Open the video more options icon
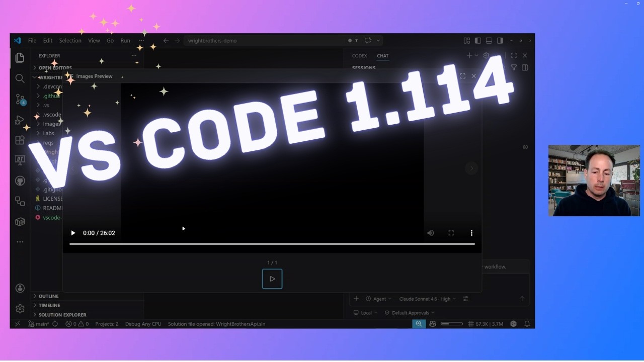The height and width of the screenshot is (362, 644). coord(471,233)
